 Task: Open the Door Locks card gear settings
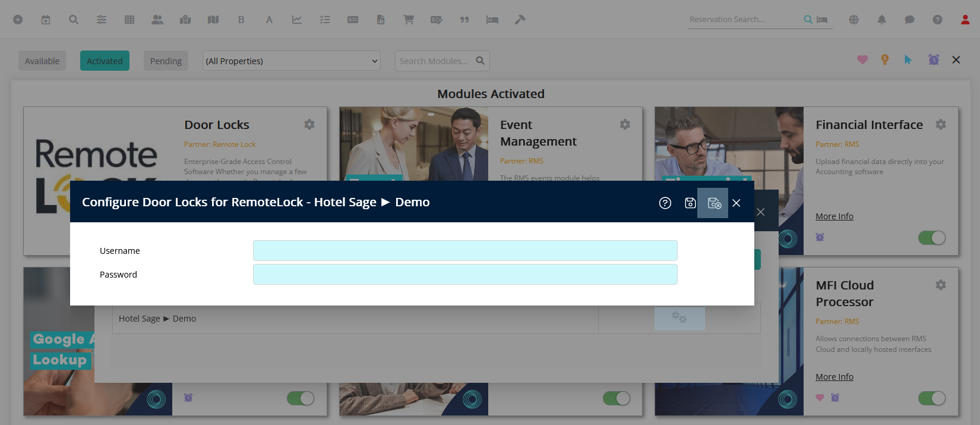(x=309, y=124)
